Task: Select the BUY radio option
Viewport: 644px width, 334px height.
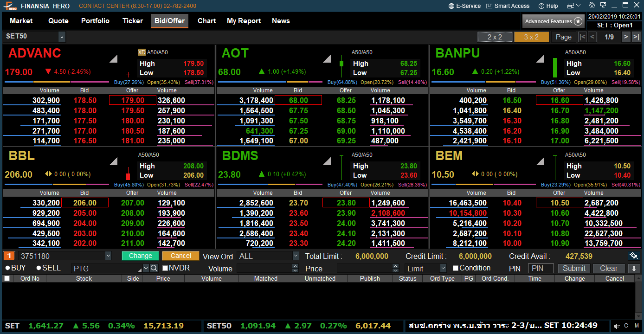Action: pyautogui.click(x=7, y=268)
